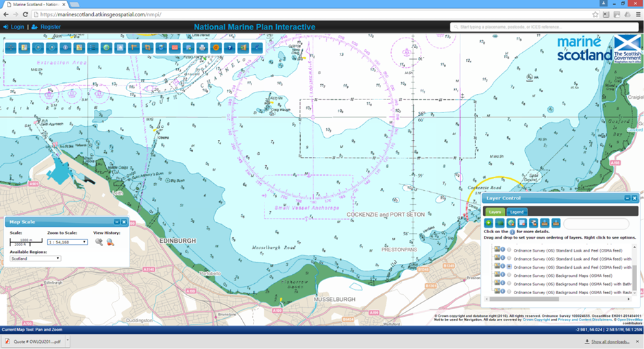Minimize the Layer Control panel

(x=626, y=198)
